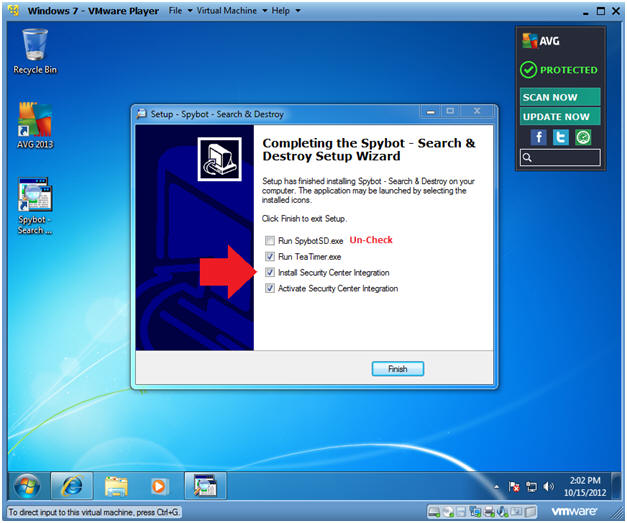Minimize the Spybot setup window
627x523 pixels.
tap(430, 112)
